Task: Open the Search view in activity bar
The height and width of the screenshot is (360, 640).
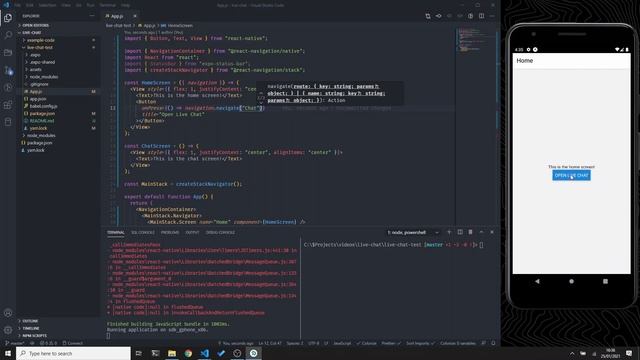Action: tap(8, 35)
